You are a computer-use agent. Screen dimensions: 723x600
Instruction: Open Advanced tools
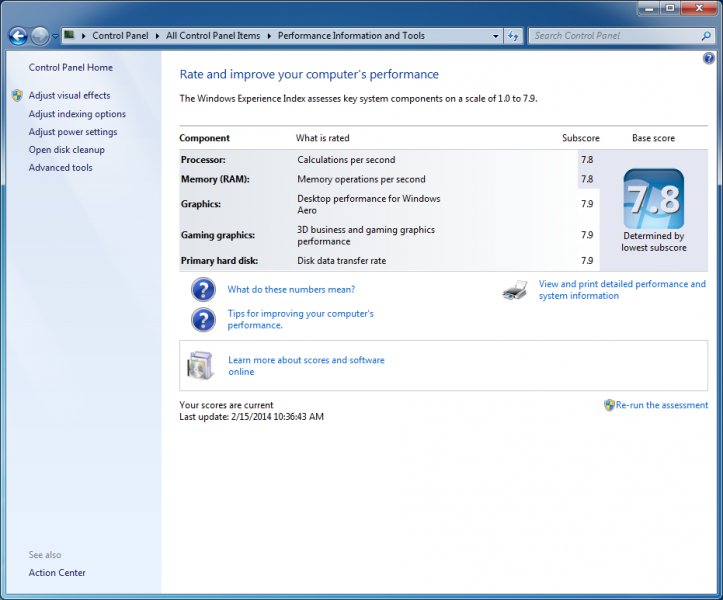click(60, 168)
